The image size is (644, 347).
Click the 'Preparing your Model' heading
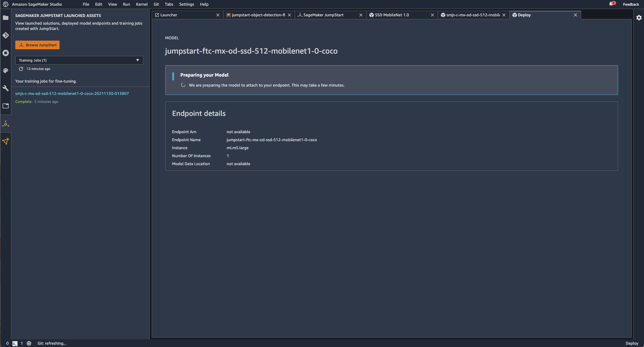click(x=204, y=75)
